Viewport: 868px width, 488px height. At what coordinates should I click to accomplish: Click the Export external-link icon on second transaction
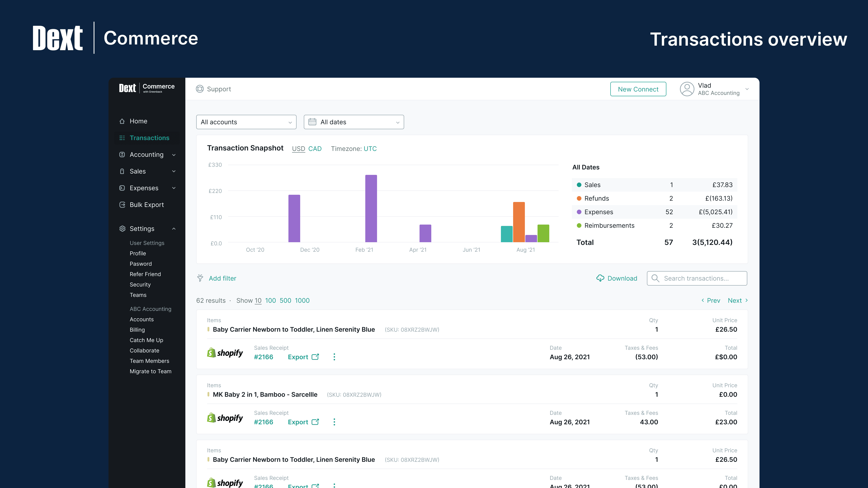pyautogui.click(x=315, y=422)
